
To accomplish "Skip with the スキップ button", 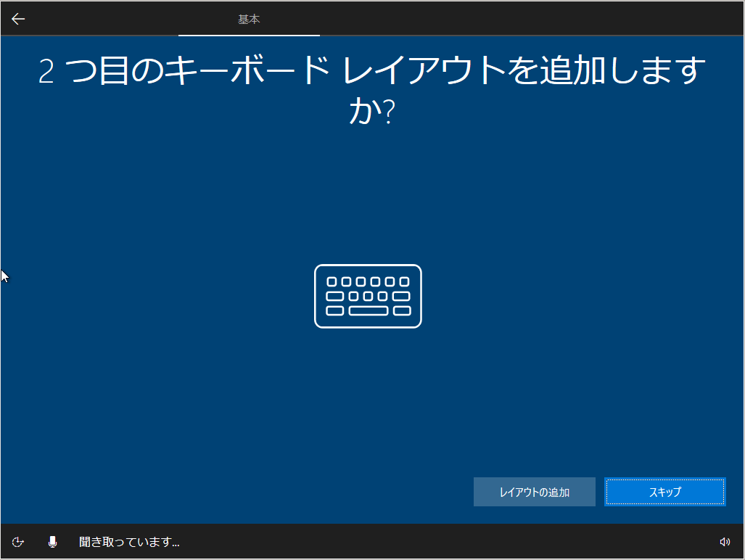I will [x=664, y=492].
